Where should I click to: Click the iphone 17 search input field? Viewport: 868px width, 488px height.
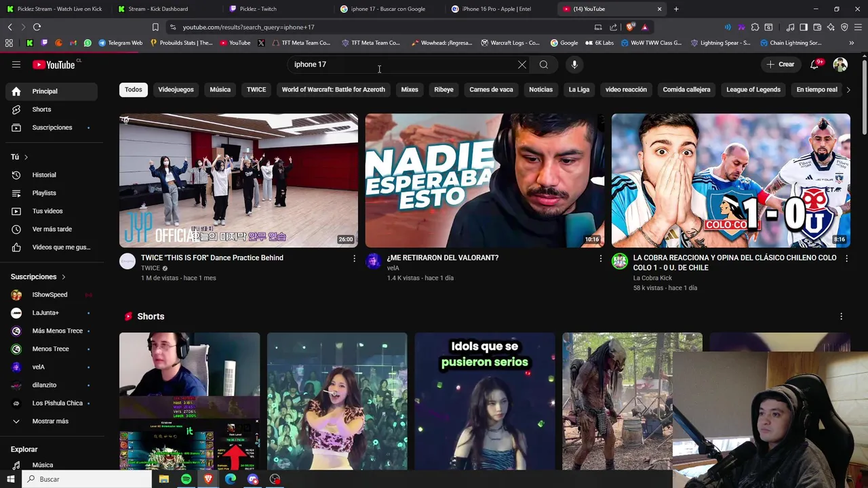coord(400,64)
